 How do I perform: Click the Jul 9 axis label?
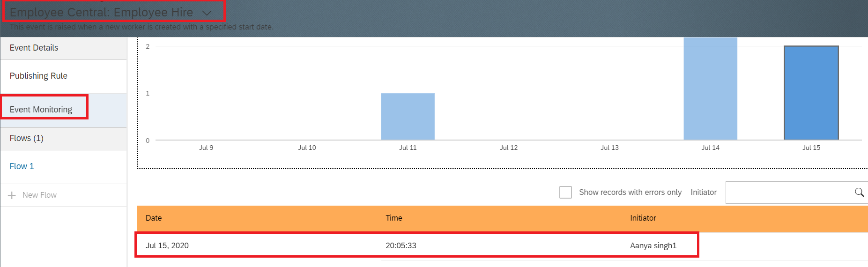206,148
